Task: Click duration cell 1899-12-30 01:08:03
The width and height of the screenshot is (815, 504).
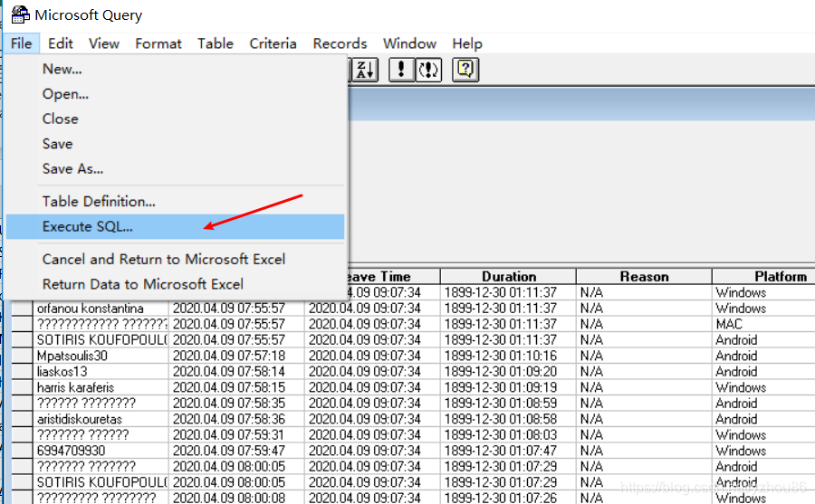Action: (508, 435)
